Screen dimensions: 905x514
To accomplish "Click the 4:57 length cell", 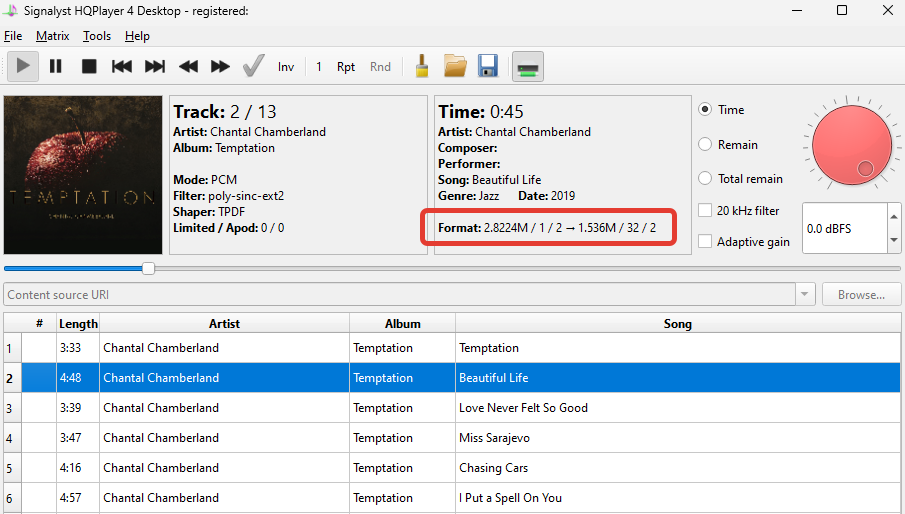I will coord(78,498).
